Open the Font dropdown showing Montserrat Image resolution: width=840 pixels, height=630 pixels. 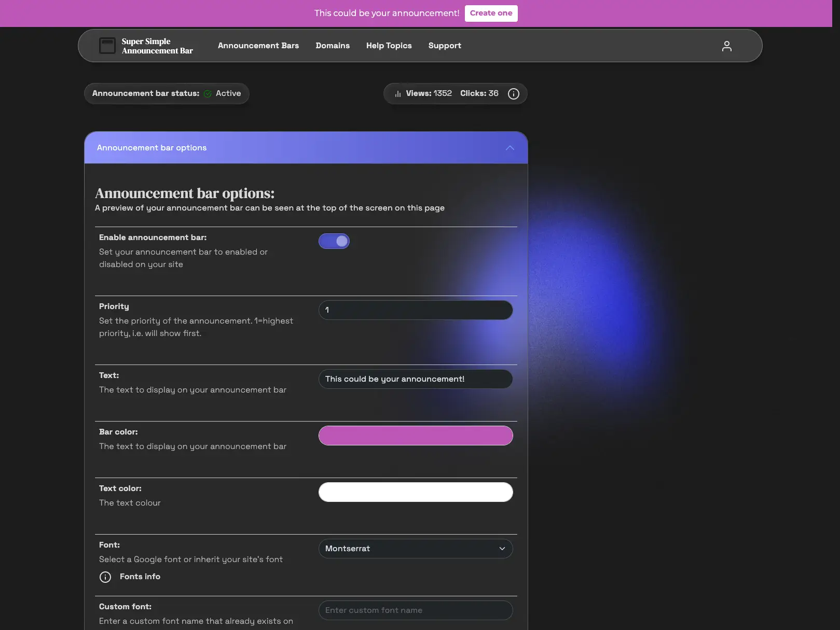tap(415, 548)
